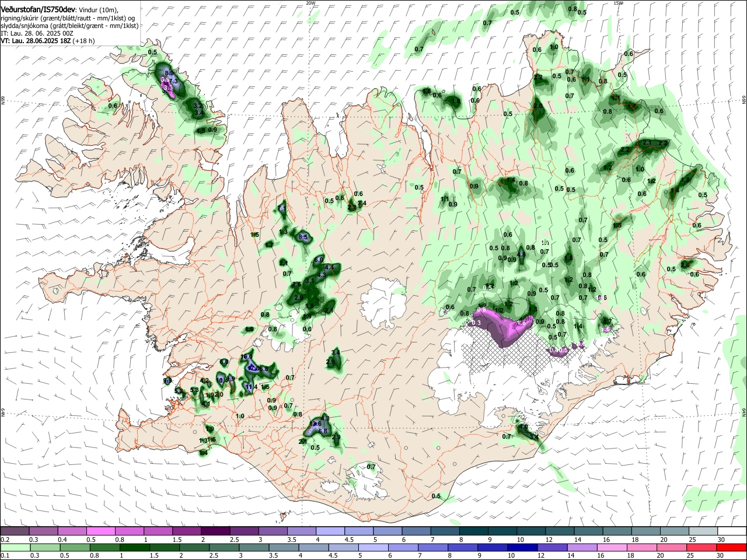Viewport: 747px width, 560px height.
Task: Select the dark teal swatch labeled 8
Action: 475,531
